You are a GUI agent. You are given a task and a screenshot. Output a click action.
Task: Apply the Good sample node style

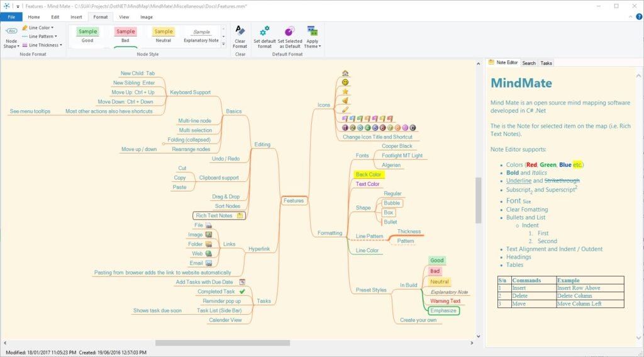(x=87, y=35)
